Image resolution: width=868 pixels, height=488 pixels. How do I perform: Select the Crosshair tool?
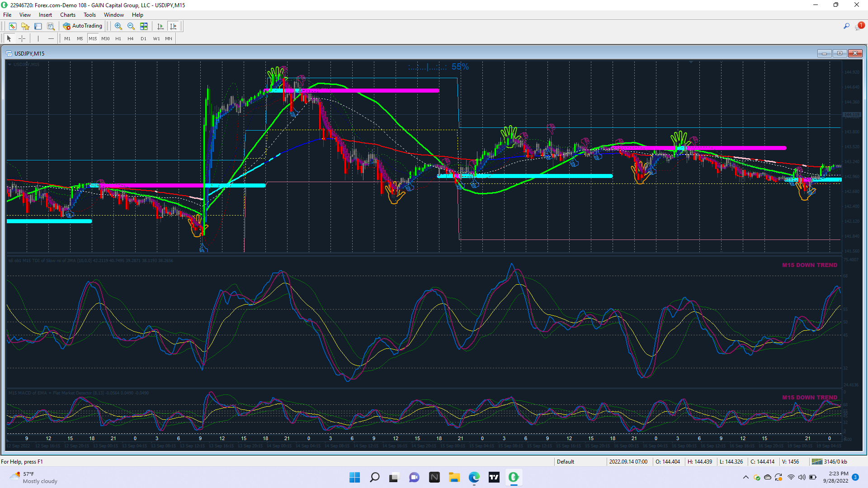tap(22, 38)
